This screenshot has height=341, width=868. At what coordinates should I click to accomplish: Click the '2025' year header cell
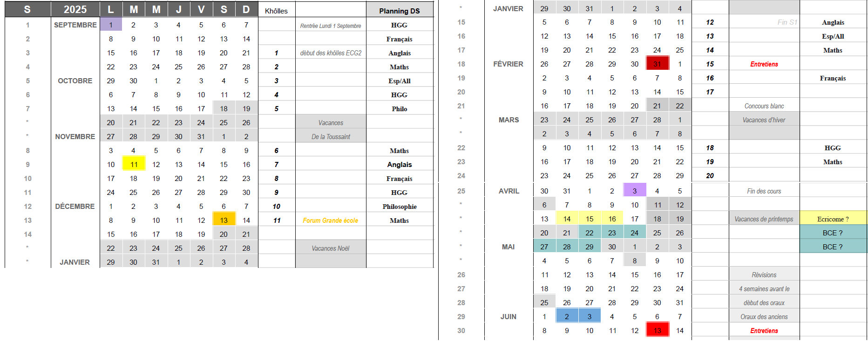75,9
